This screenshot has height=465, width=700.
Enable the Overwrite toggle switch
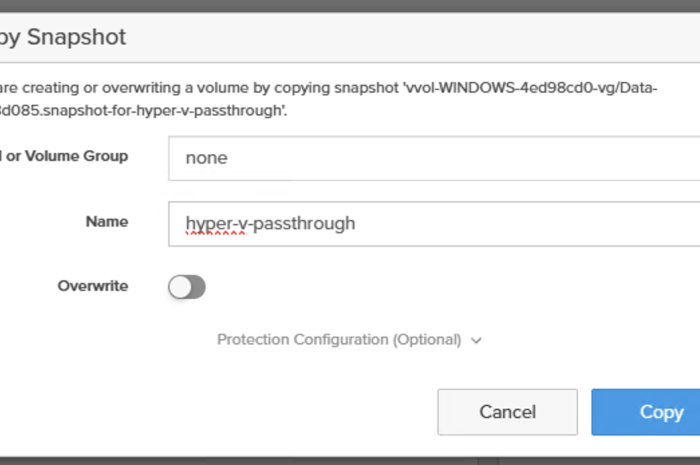coord(187,287)
